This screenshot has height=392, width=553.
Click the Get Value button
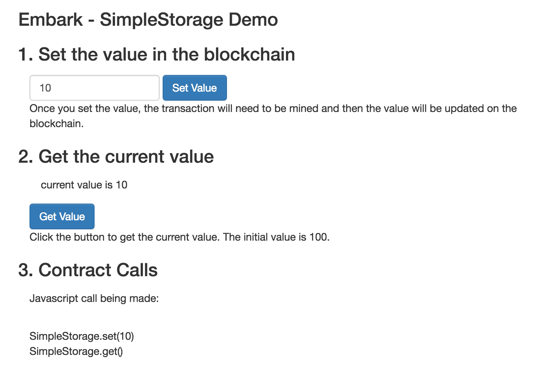(62, 216)
